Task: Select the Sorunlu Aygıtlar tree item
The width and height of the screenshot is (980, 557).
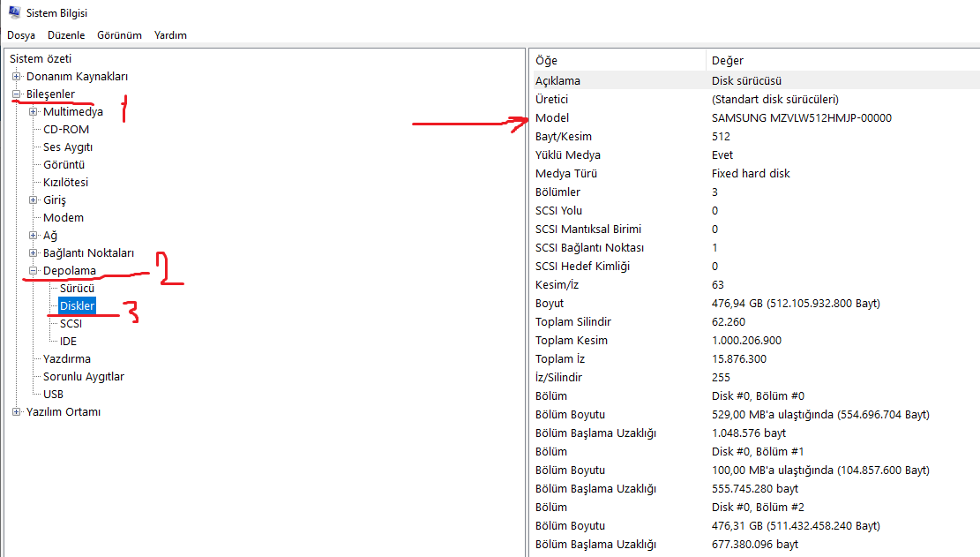Action: pyautogui.click(x=84, y=376)
